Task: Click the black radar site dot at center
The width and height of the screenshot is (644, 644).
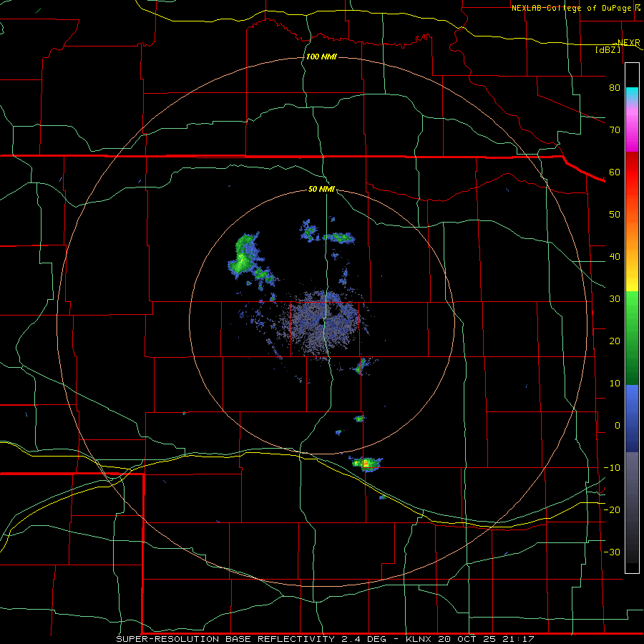Action: 321,322
